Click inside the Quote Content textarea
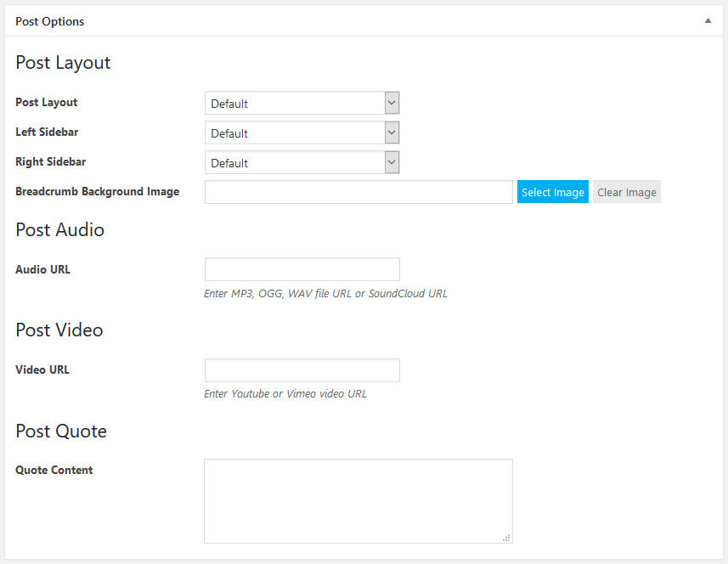This screenshot has width=728, height=564. (358, 500)
